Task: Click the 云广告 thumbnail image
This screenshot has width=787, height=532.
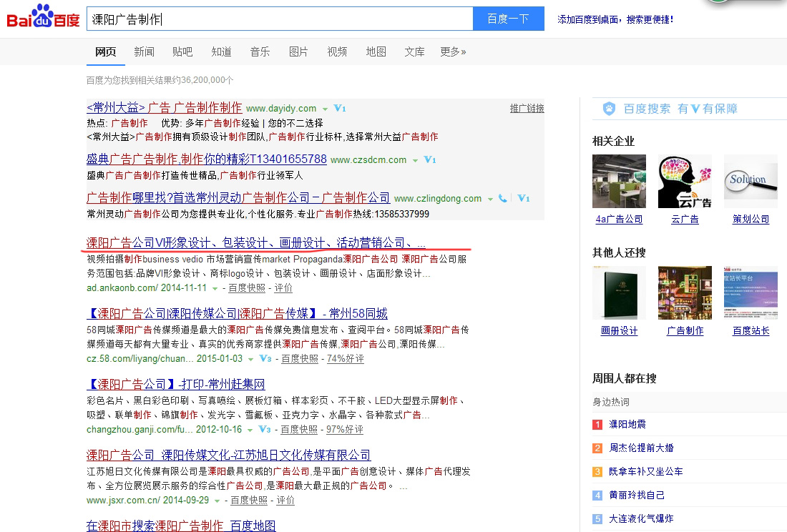Action: click(685, 181)
